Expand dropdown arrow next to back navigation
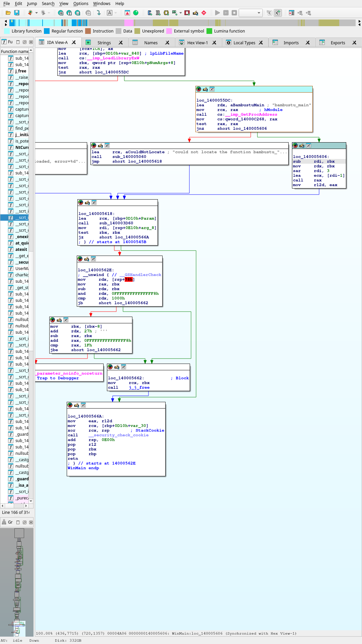This screenshot has height=644, width=362. [37, 13]
